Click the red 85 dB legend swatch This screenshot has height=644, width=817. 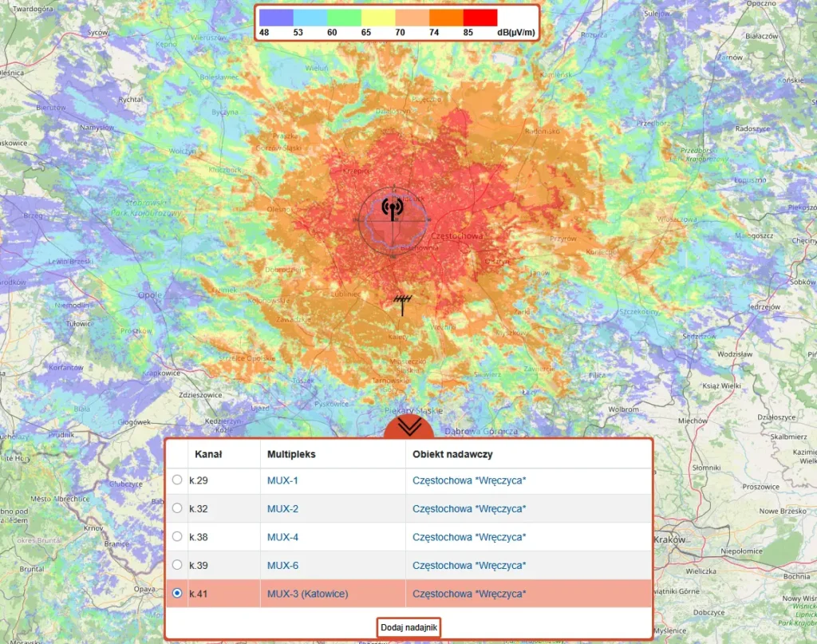480,18
